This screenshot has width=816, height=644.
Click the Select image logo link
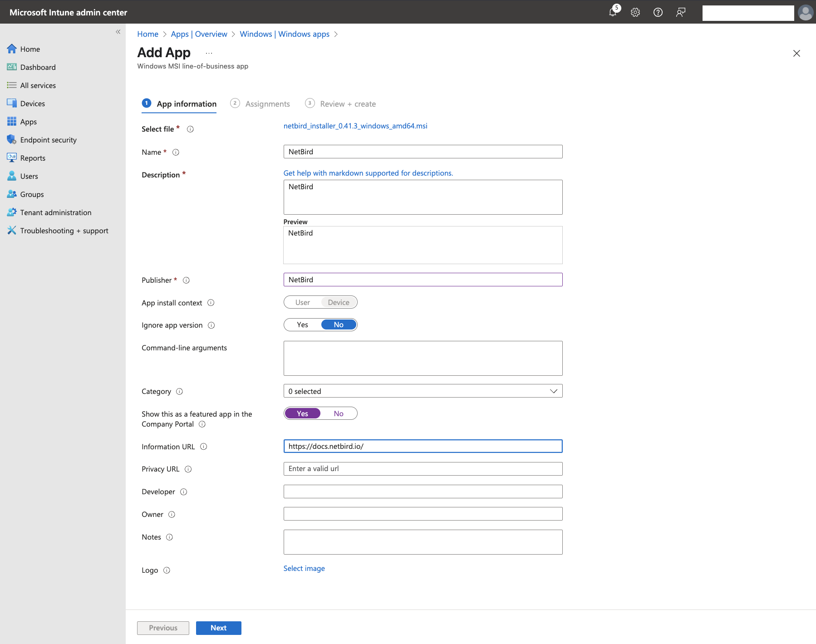304,569
